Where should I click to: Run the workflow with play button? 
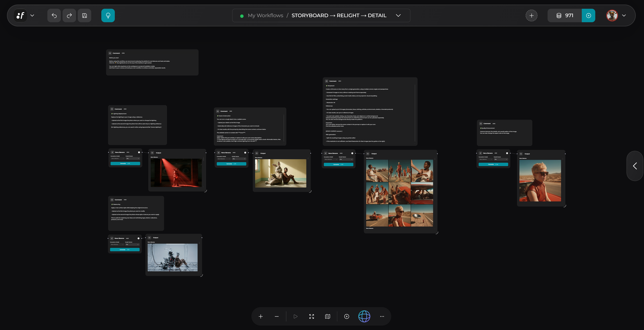click(x=296, y=317)
